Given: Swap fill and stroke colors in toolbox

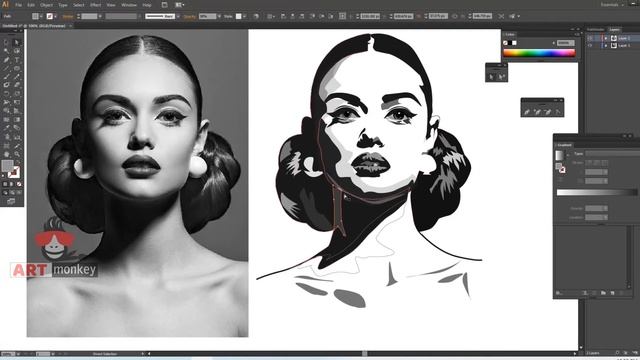Looking at the screenshot, I should click(18, 162).
